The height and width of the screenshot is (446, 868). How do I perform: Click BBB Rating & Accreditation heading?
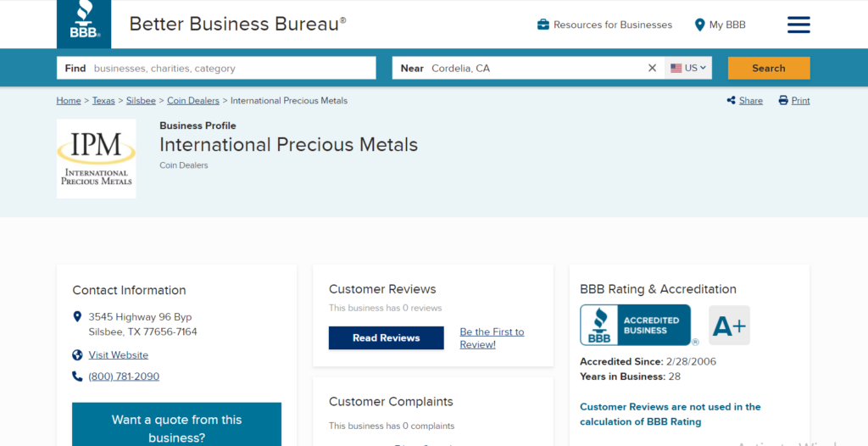click(x=658, y=289)
